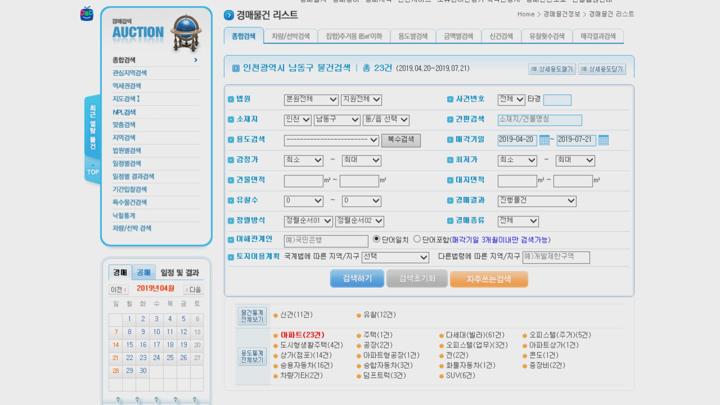Click the blue 검색하기 search button
This screenshot has width=720, height=405.
point(357,279)
